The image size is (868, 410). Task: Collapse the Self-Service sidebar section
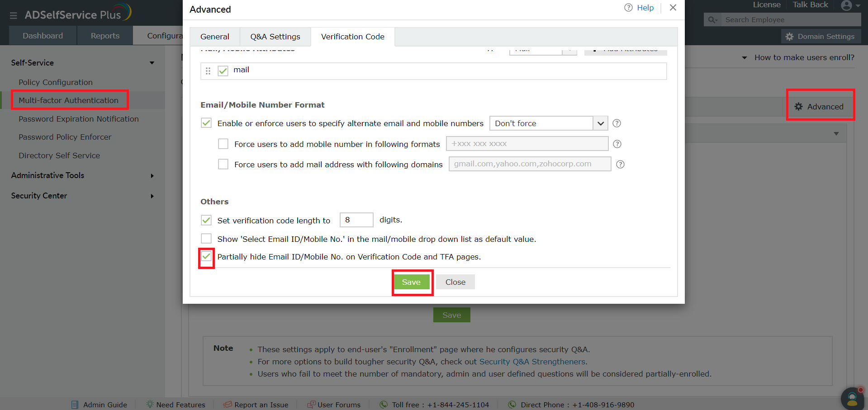[x=152, y=63]
